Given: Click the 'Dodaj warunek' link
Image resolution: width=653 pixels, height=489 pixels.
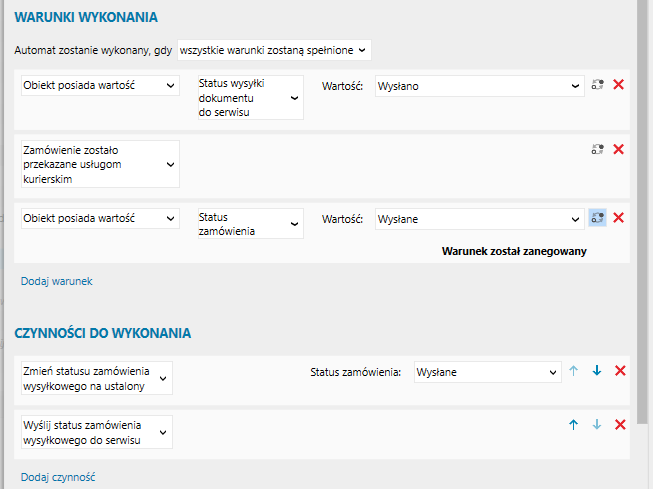Looking at the screenshot, I should point(56,281).
